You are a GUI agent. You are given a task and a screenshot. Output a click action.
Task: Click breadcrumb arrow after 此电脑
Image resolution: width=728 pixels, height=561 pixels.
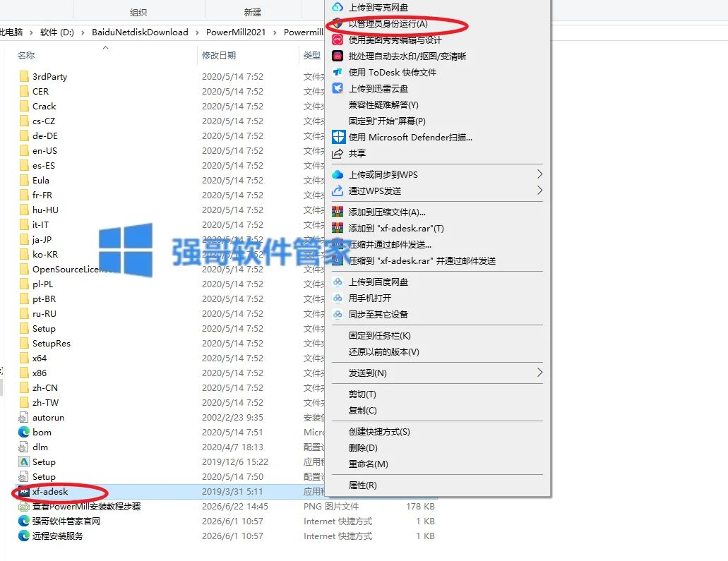tap(31, 32)
